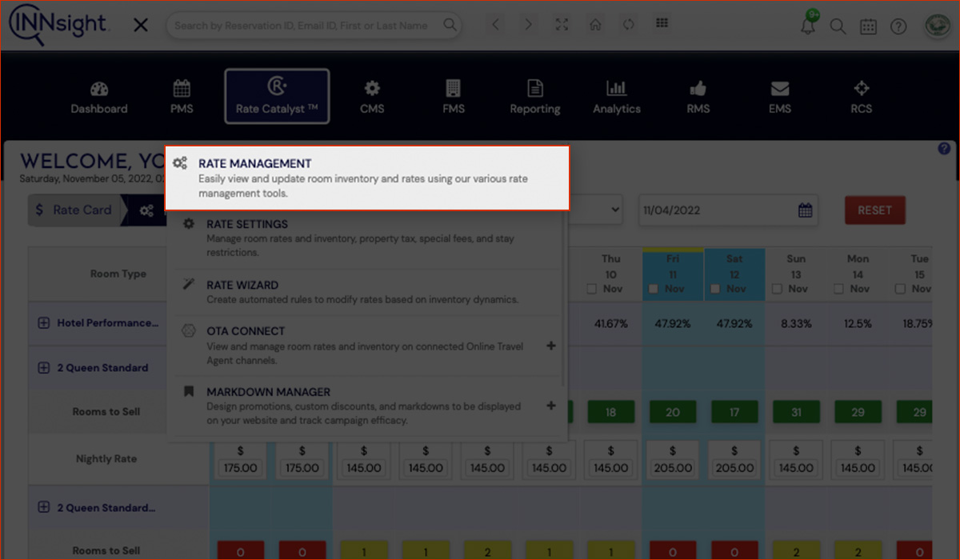
Task: Tick the Mon 14 Nov checkbox
Action: [x=838, y=289]
